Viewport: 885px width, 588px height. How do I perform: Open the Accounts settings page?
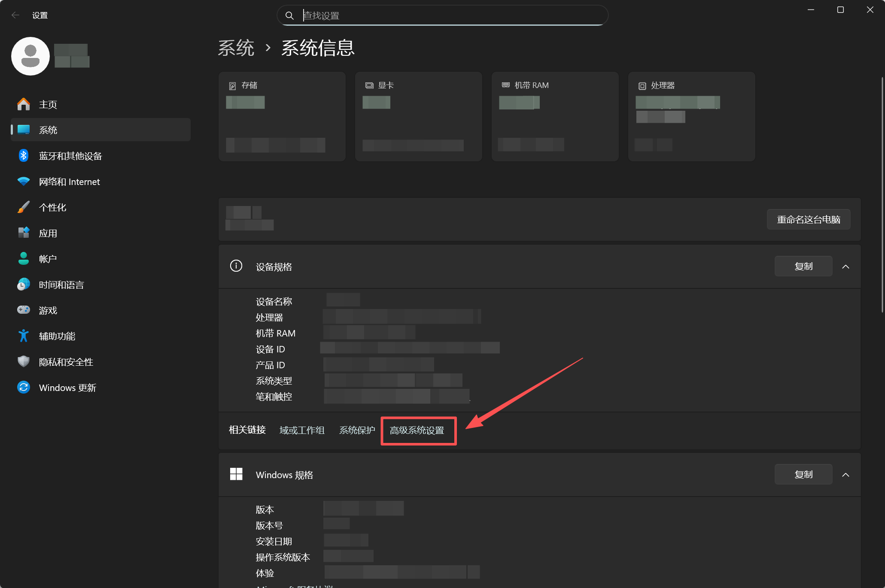coord(48,259)
